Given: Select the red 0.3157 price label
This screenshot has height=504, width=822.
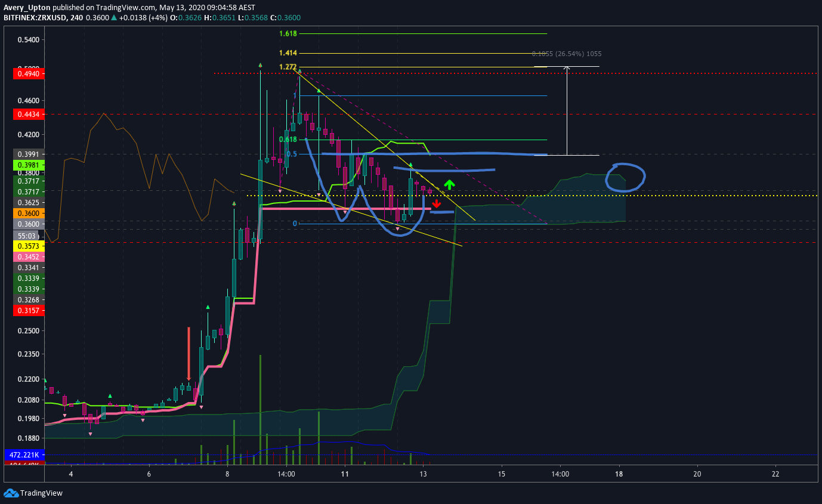Looking at the screenshot, I should pos(28,311).
